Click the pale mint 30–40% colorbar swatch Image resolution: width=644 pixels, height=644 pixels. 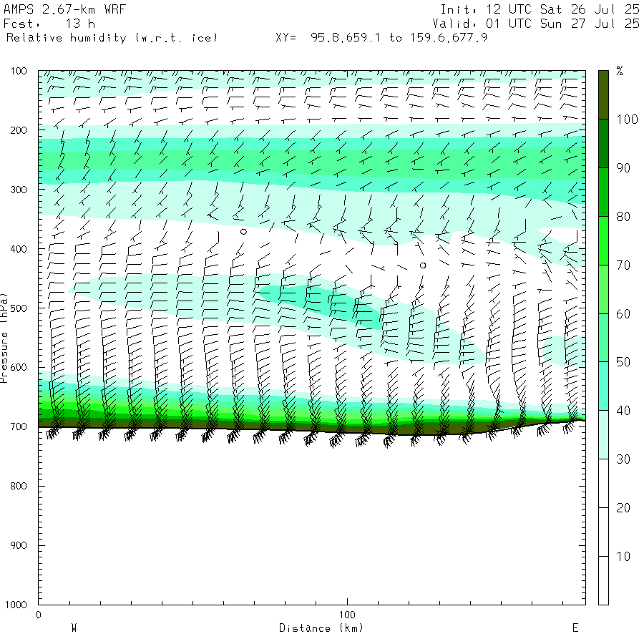[x=603, y=434]
